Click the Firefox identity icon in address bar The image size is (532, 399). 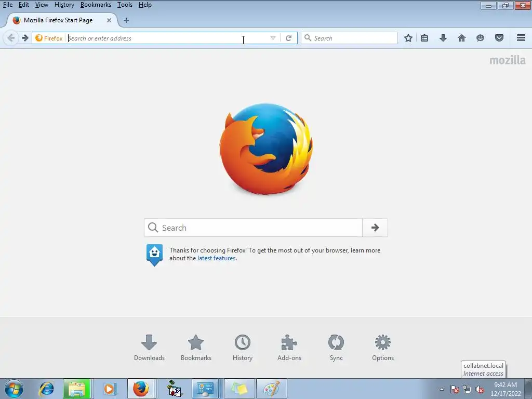pos(49,38)
